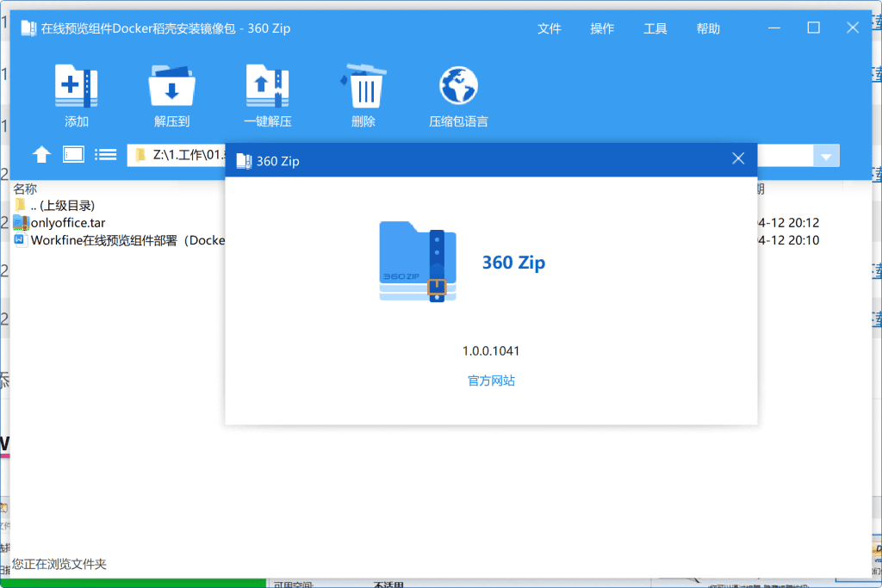882x588 pixels.
Task: Open the 操作 menu
Action: pyautogui.click(x=602, y=28)
